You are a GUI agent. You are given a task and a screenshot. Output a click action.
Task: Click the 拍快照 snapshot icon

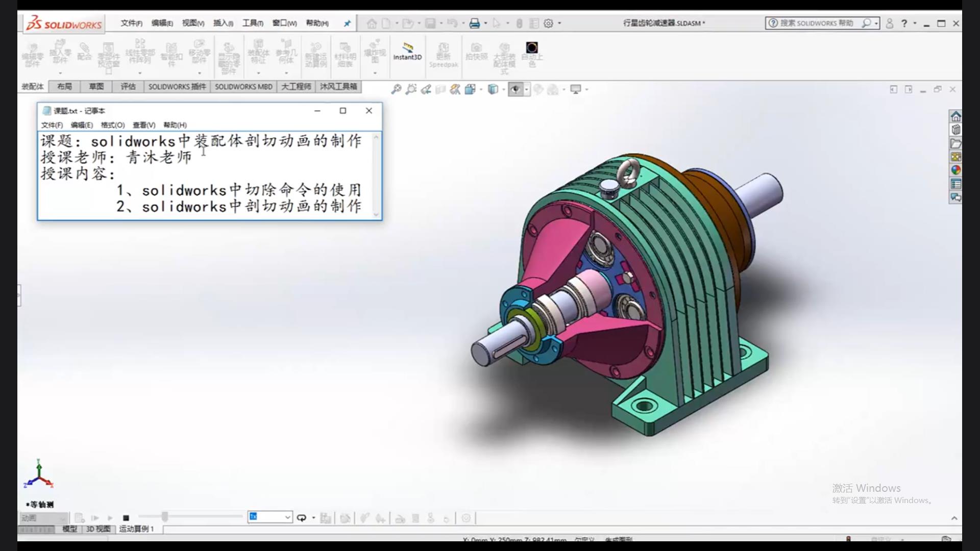pyautogui.click(x=476, y=52)
